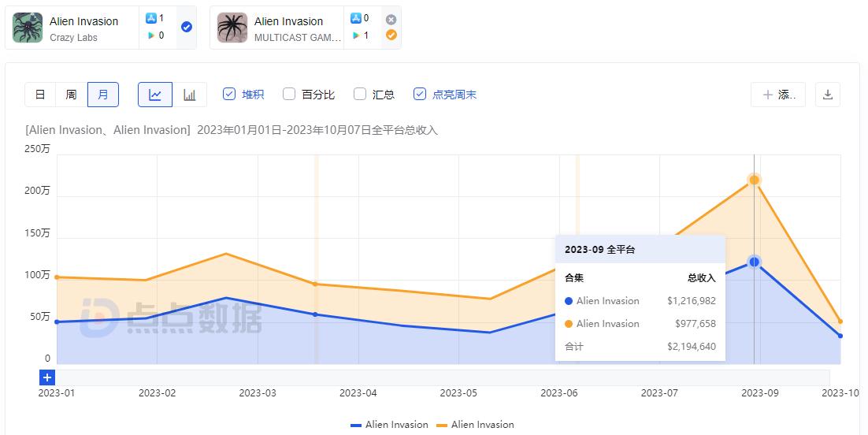This screenshot has height=435, width=868.
Task: Click App Store icon on MULTICAST card
Action: pos(355,18)
